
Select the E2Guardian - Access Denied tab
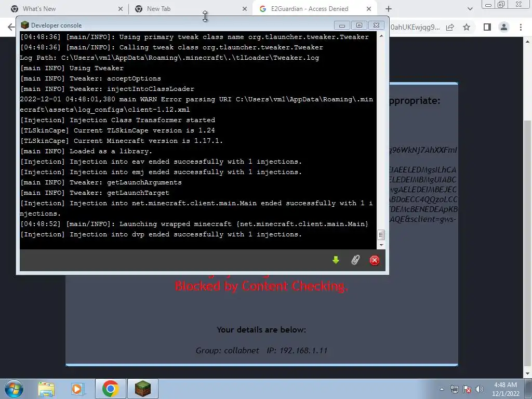315,9
